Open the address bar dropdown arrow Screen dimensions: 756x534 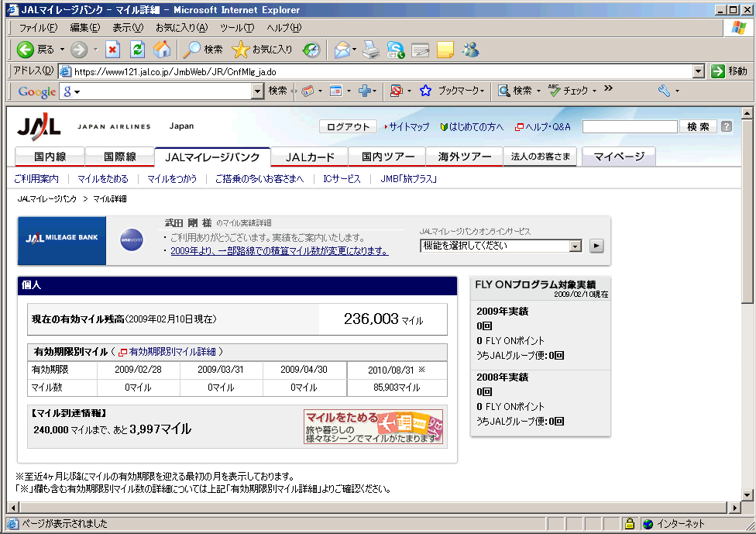pyautogui.click(x=698, y=71)
